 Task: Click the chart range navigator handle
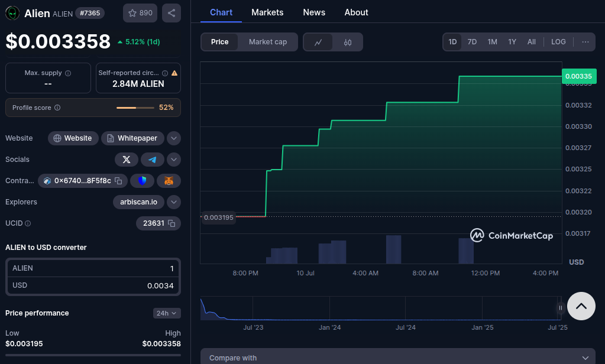561,308
